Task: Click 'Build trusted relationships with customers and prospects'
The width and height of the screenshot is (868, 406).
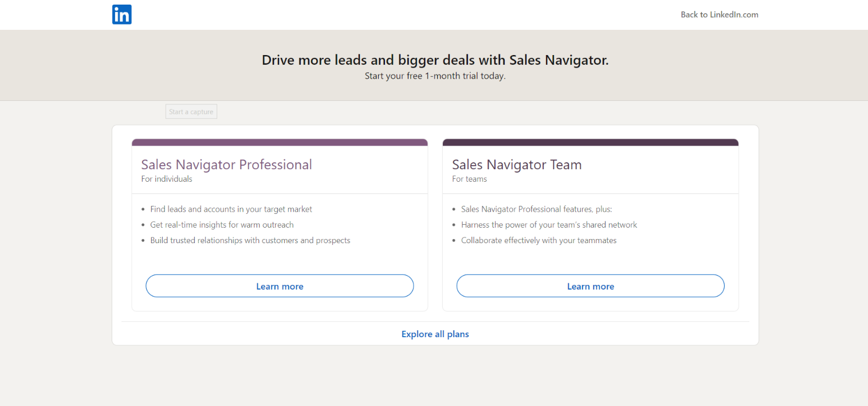Action: [x=250, y=240]
